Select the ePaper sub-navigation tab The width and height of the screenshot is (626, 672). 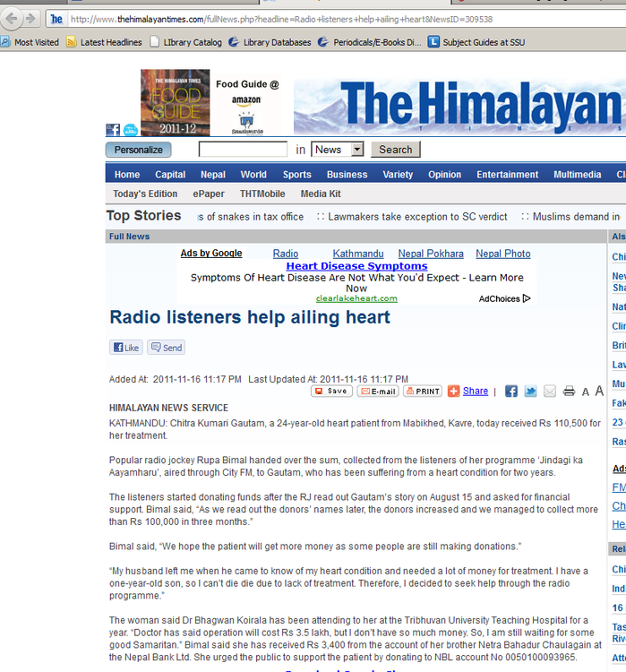209,194
